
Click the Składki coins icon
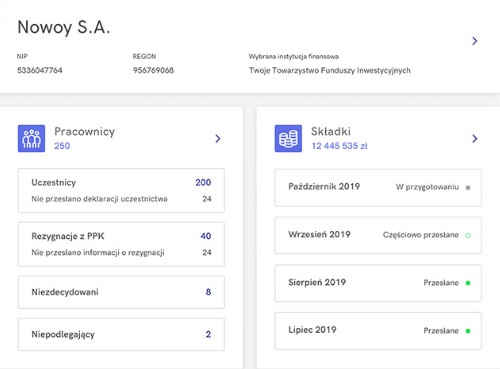pyautogui.click(x=288, y=138)
